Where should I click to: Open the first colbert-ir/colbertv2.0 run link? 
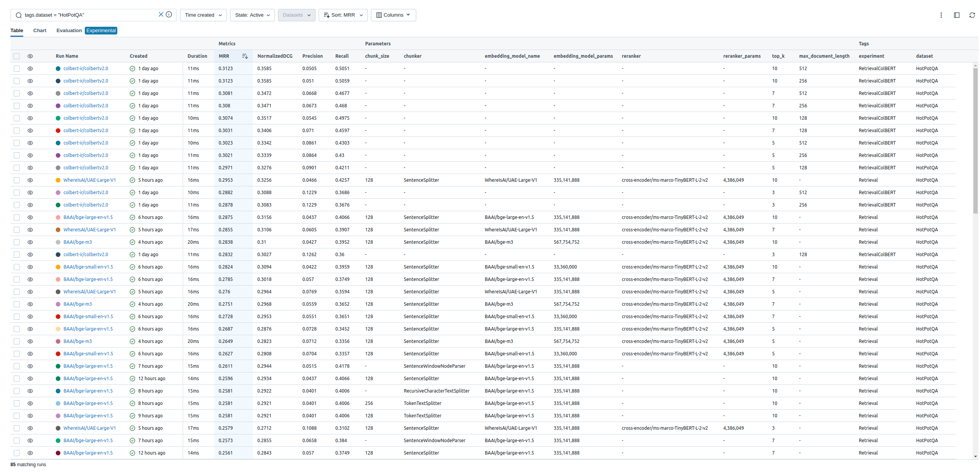tap(86, 69)
